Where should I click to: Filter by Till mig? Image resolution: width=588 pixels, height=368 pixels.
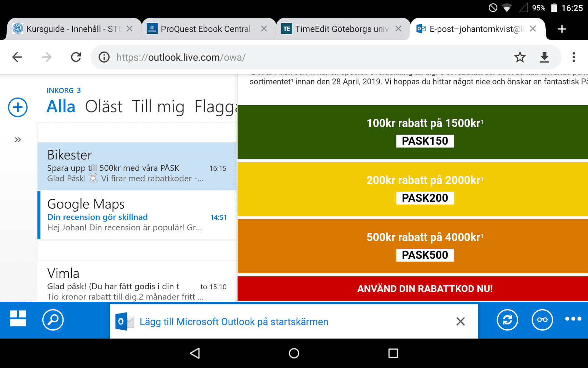(158, 107)
